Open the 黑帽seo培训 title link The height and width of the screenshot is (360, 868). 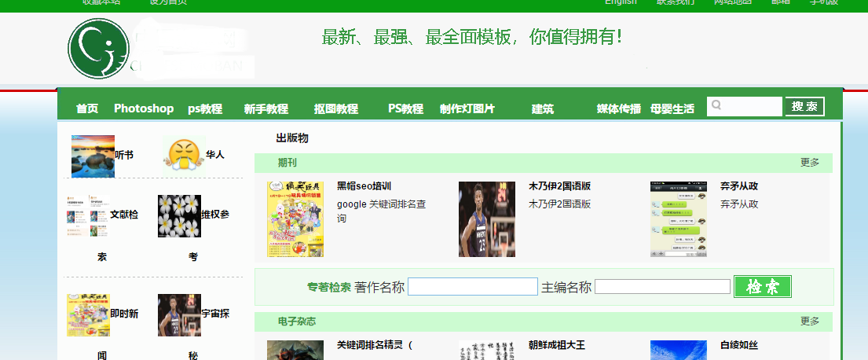(364, 186)
